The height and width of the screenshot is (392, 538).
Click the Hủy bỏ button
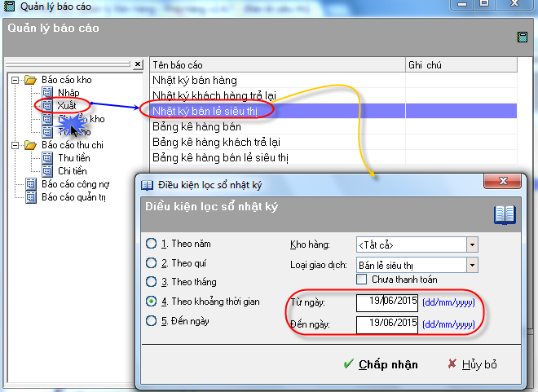472,364
